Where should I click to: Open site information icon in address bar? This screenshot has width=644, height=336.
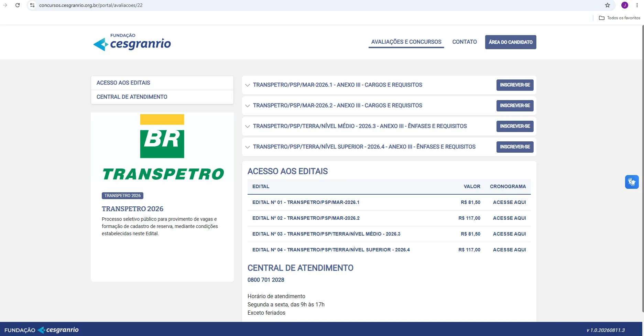pyautogui.click(x=32, y=5)
